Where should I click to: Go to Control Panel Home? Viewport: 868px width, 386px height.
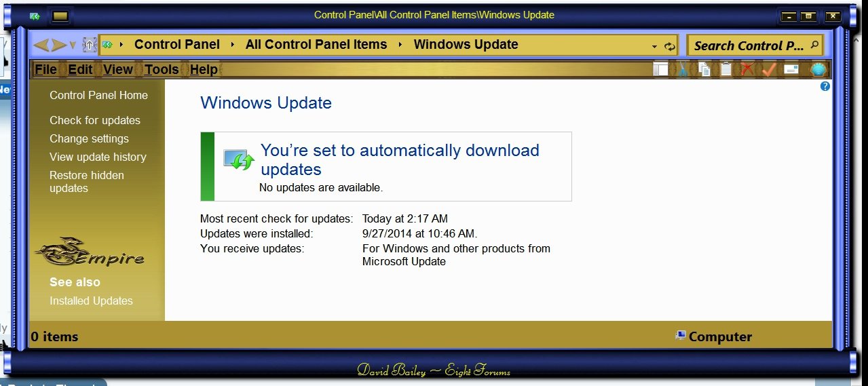pos(98,95)
